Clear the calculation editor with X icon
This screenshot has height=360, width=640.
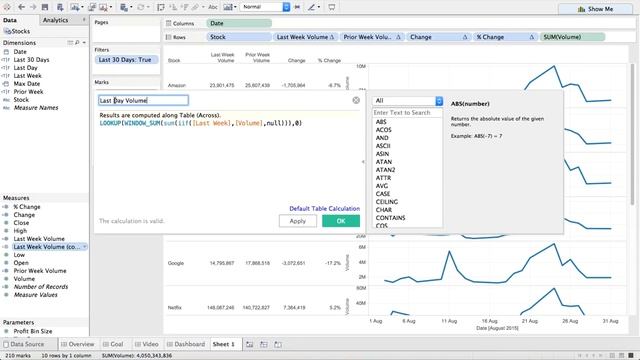pos(356,100)
